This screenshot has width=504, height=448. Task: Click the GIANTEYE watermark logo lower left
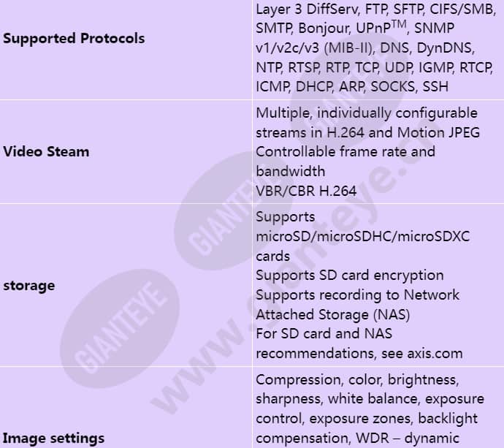[120, 328]
